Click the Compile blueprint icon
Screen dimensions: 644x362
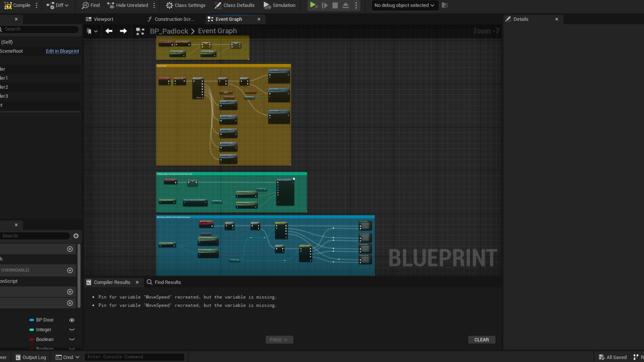coord(8,5)
